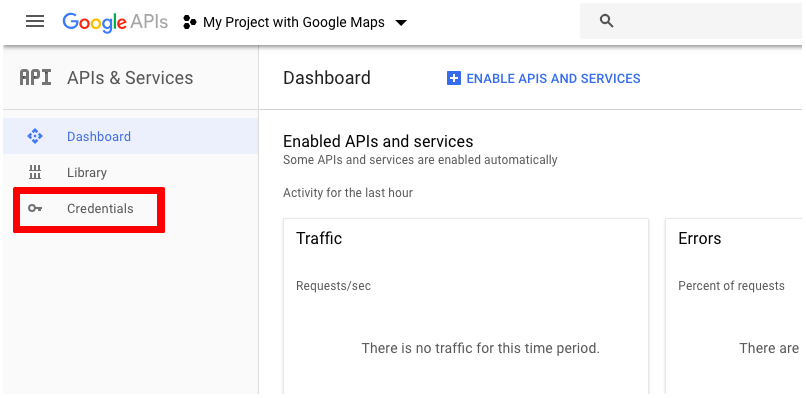Click the APIs & Services heading
Image resolution: width=806 pixels, height=398 pixels.
130,78
